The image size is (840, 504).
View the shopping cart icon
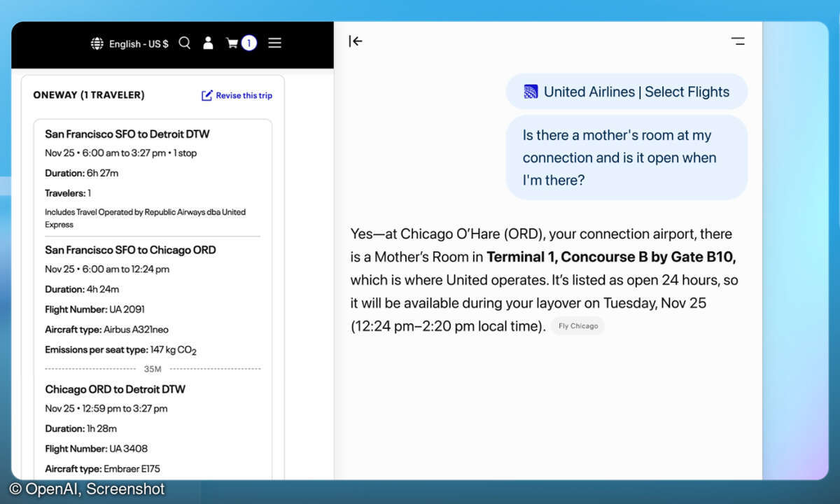(x=232, y=43)
